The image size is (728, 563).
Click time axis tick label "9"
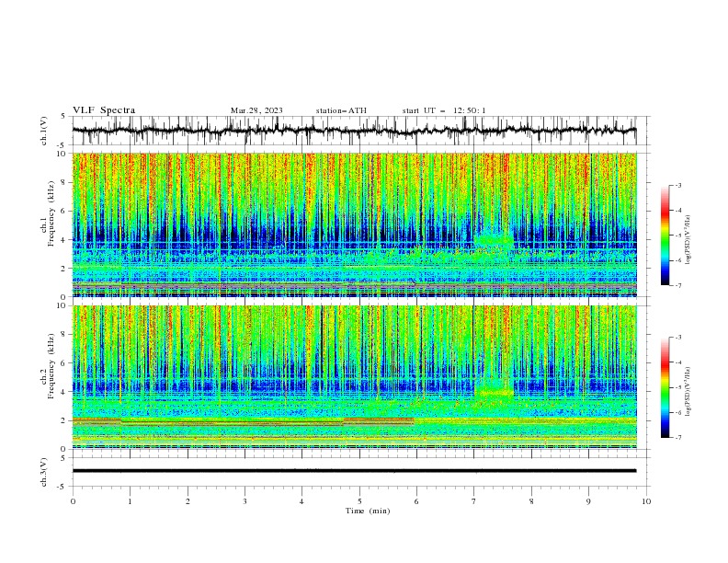point(588,501)
